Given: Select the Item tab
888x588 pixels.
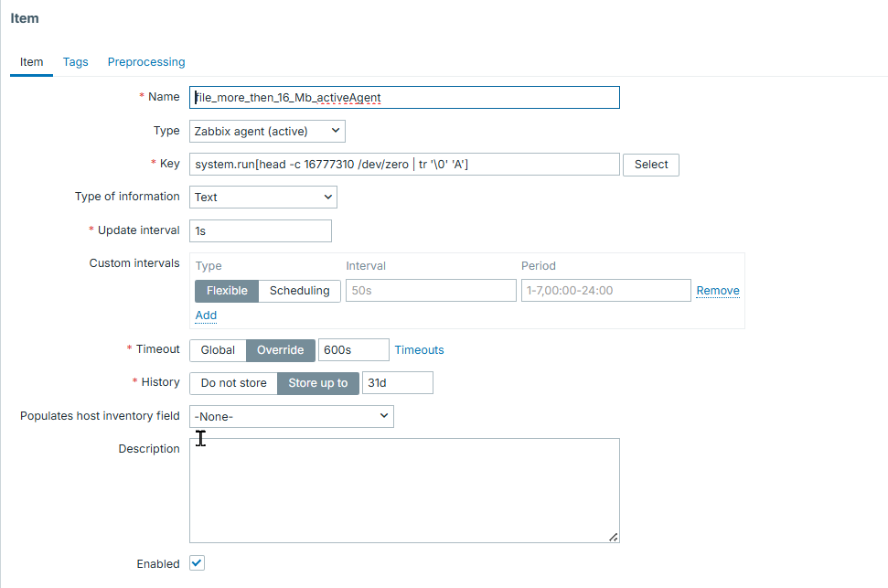Looking at the screenshot, I should (x=32, y=62).
